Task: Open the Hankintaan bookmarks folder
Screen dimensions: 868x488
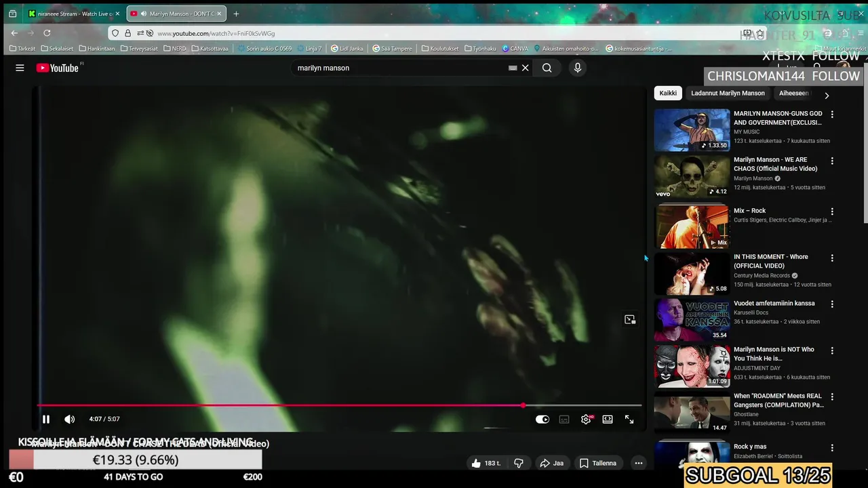Action: pos(97,49)
